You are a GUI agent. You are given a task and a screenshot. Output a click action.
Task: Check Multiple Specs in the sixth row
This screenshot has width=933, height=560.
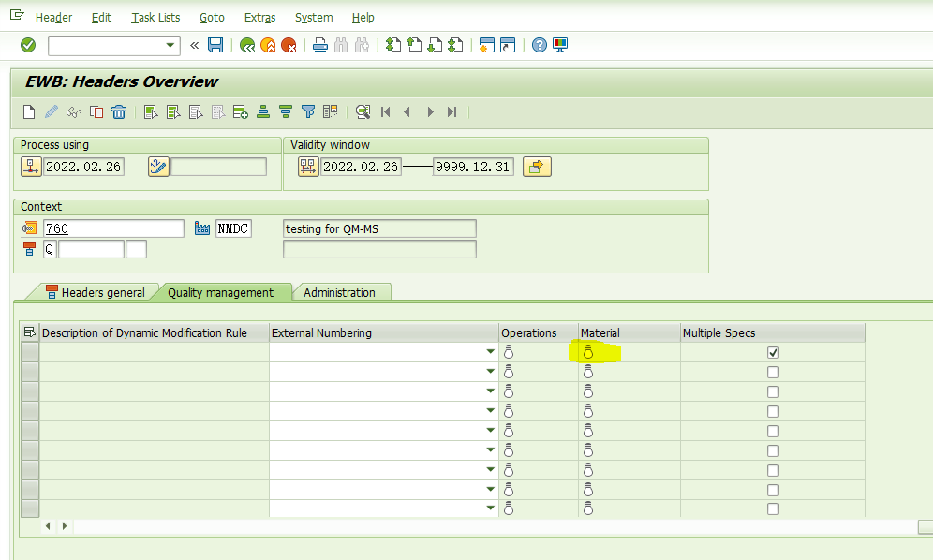pyautogui.click(x=773, y=451)
